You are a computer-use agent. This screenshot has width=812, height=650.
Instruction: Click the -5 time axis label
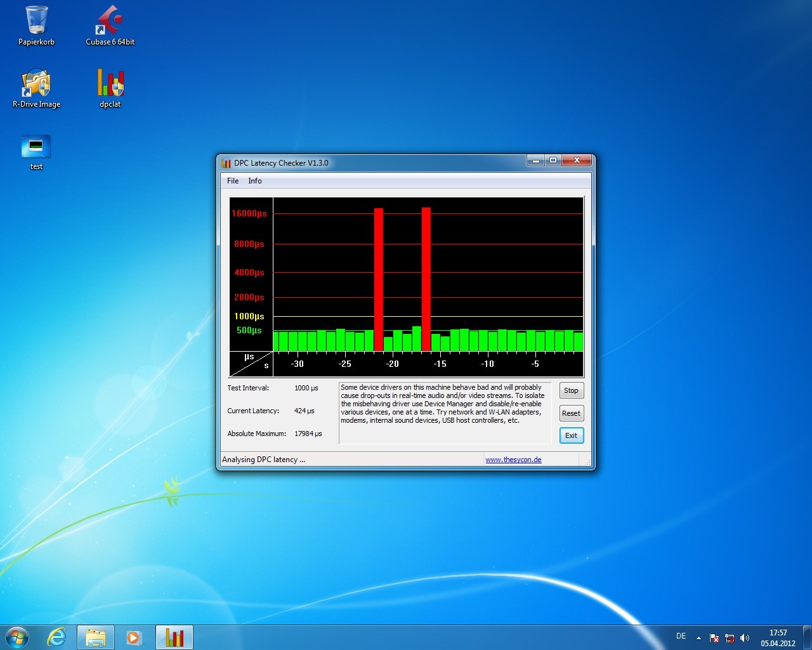pyautogui.click(x=535, y=364)
